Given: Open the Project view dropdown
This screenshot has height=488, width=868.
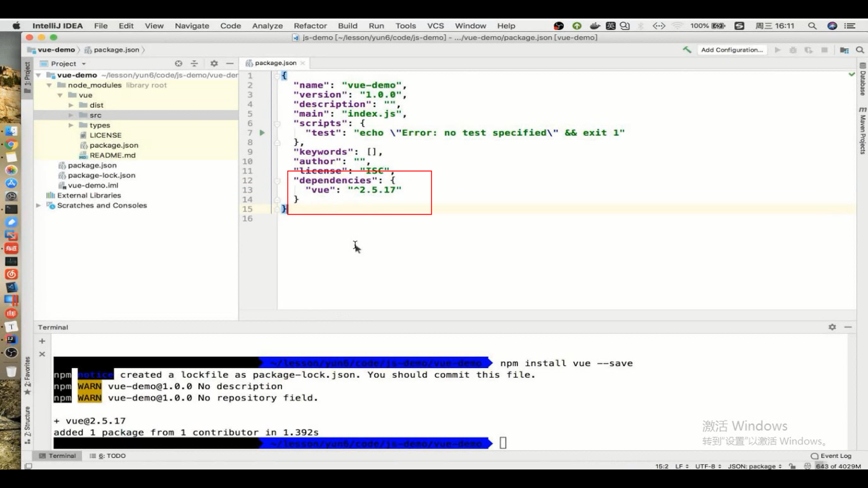Looking at the screenshot, I should pos(84,64).
